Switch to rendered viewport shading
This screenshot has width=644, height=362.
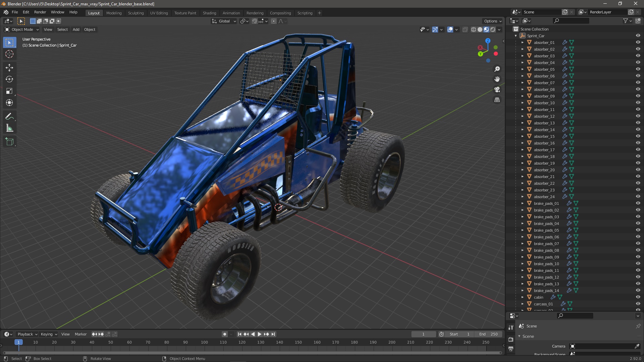tap(493, 29)
